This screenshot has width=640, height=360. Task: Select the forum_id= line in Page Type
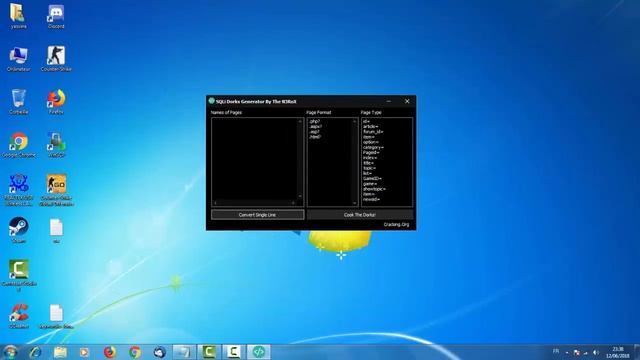point(373,132)
